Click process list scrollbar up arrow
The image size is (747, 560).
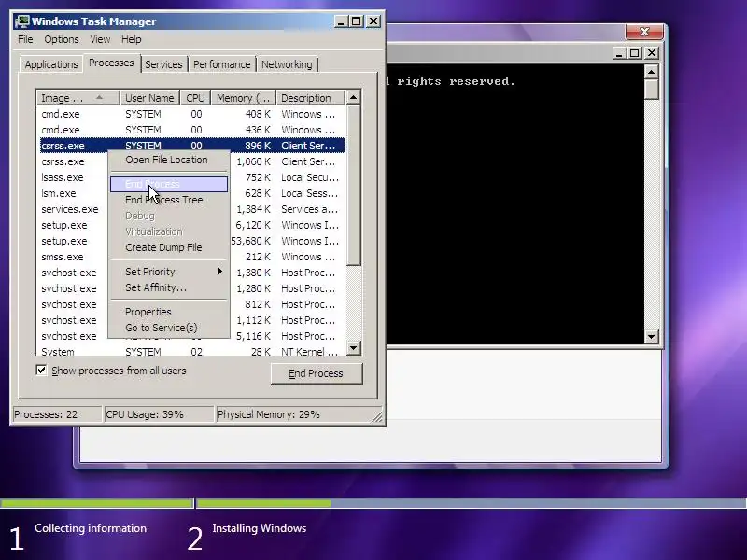click(353, 98)
